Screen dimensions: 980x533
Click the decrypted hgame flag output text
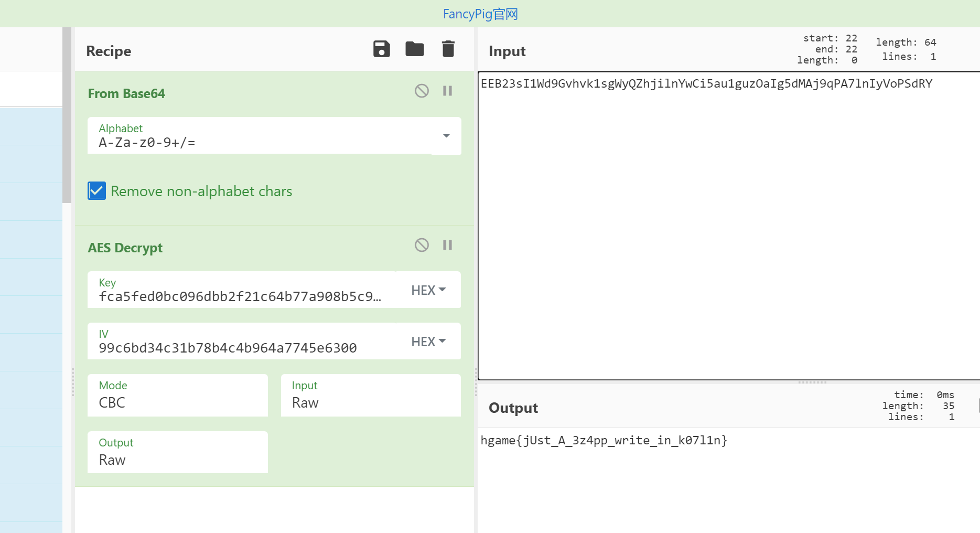(x=604, y=441)
